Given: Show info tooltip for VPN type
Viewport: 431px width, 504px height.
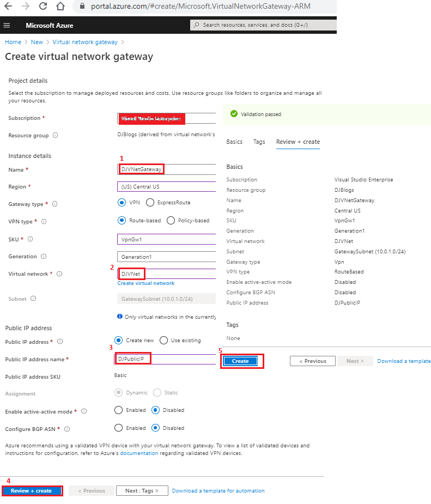Looking at the screenshot, I should click(44, 221).
